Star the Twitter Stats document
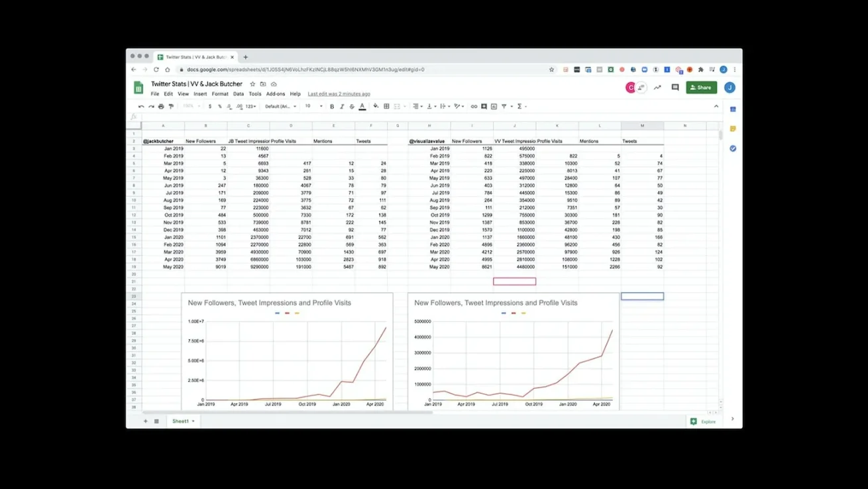This screenshot has width=868, height=489. pyautogui.click(x=252, y=84)
